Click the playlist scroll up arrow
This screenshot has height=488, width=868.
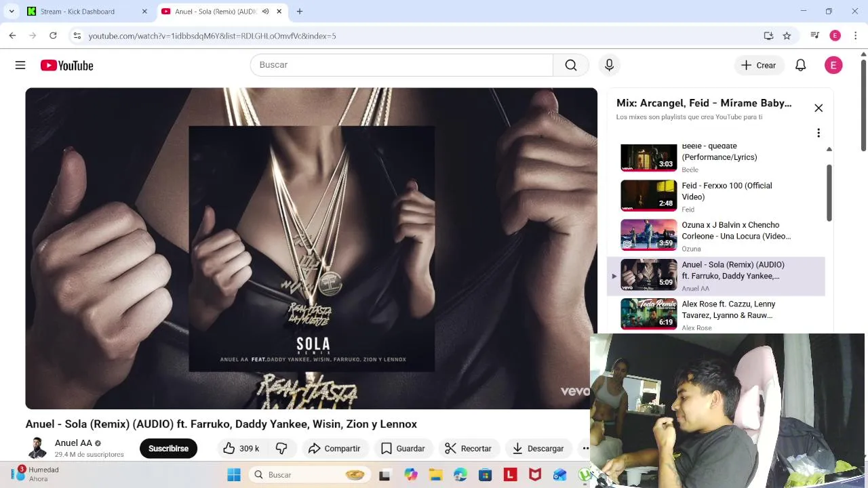click(x=829, y=149)
